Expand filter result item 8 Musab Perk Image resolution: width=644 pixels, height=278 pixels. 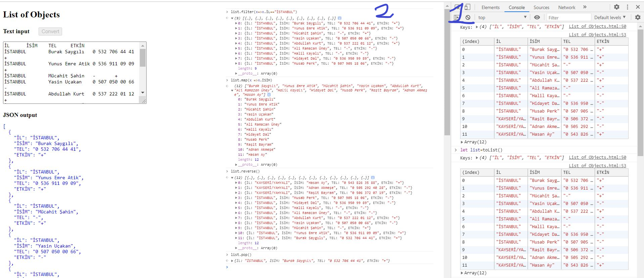pos(236,64)
